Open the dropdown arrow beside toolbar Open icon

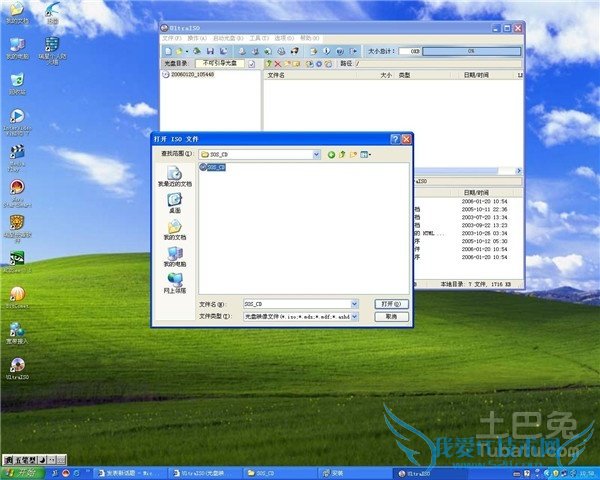tap(187, 51)
